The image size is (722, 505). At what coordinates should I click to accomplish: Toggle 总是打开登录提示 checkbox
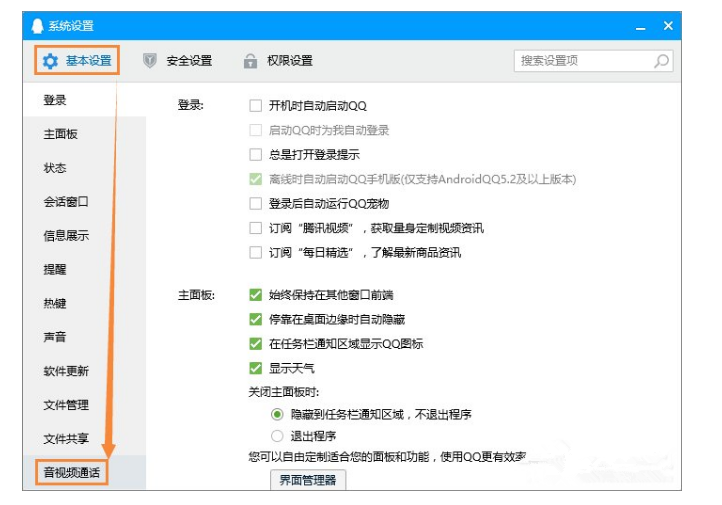255,155
